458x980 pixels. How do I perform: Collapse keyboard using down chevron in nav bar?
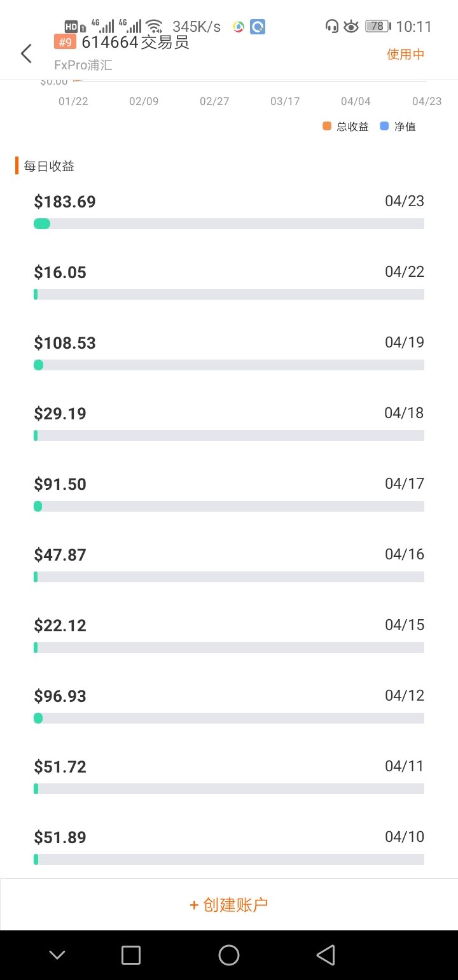(57, 955)
